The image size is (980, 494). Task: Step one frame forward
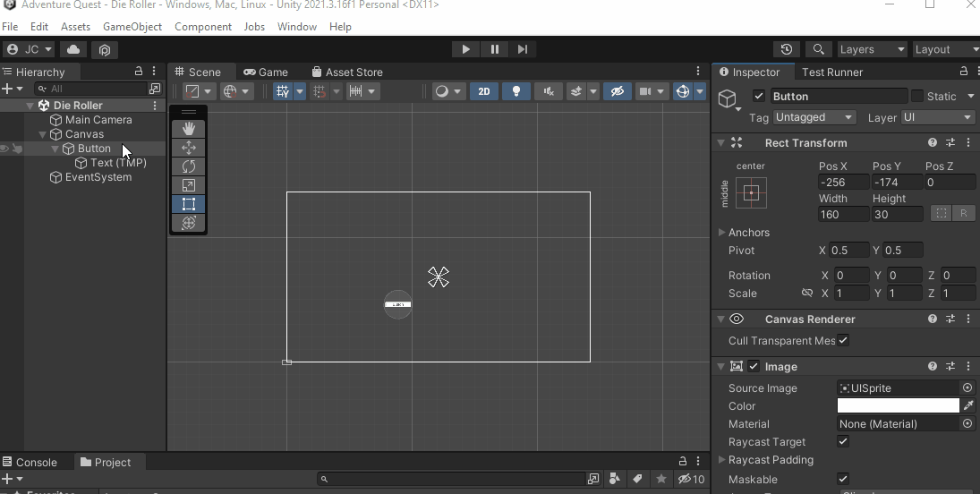[523, 49]
